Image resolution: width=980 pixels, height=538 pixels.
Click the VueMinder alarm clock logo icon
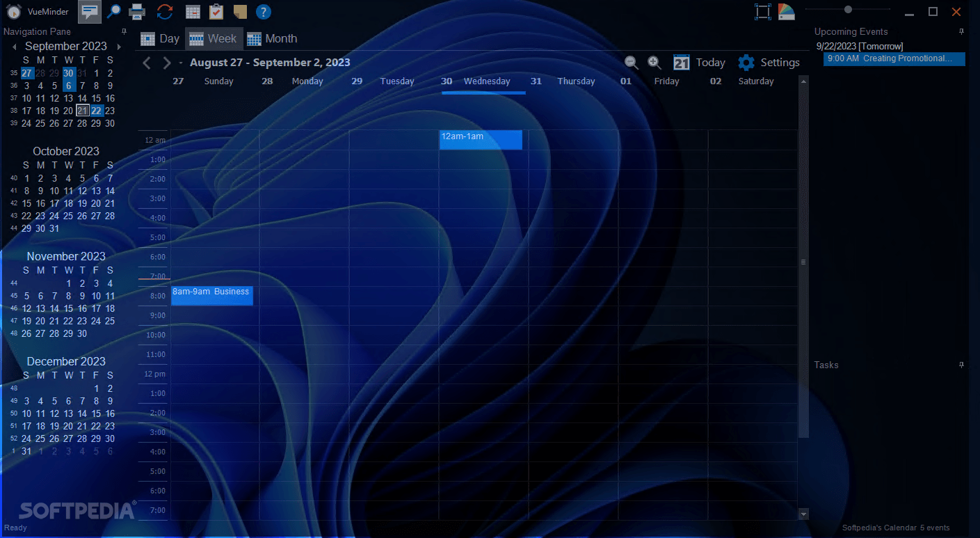14,12
